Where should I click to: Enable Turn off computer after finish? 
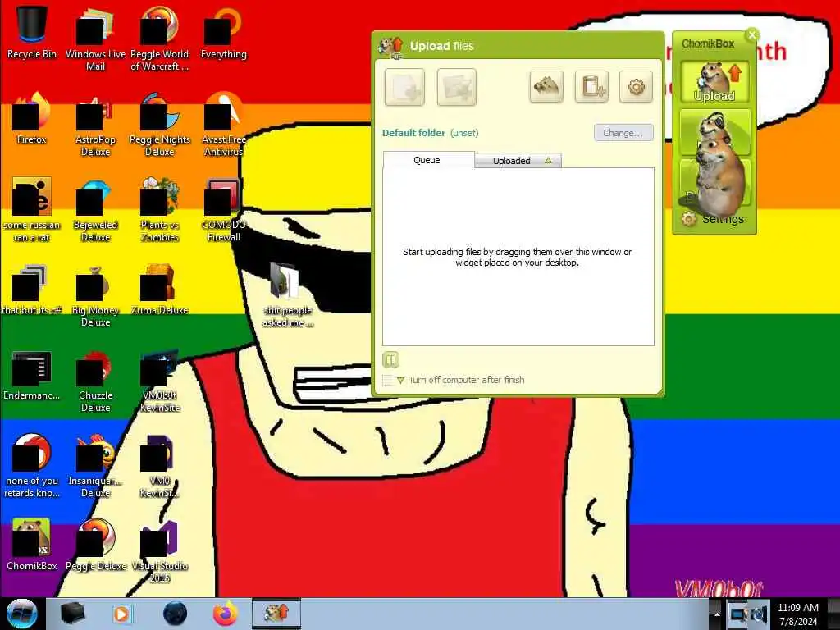[x=387, y=380]
